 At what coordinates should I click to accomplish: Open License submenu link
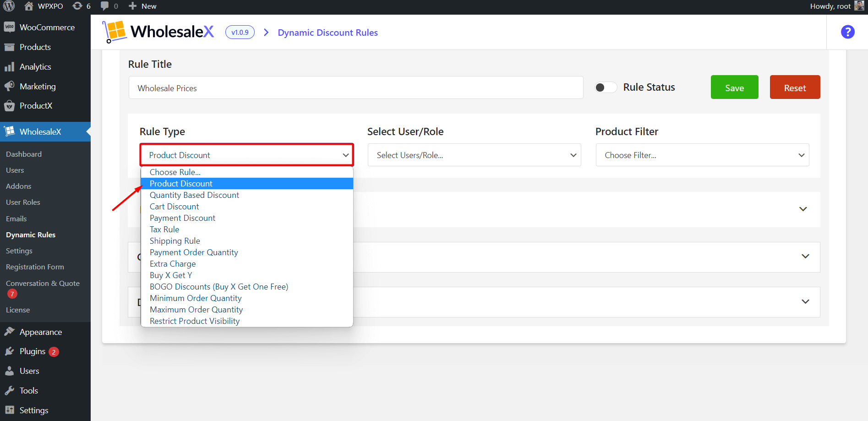pyautogui.click(x=18, y=310)
